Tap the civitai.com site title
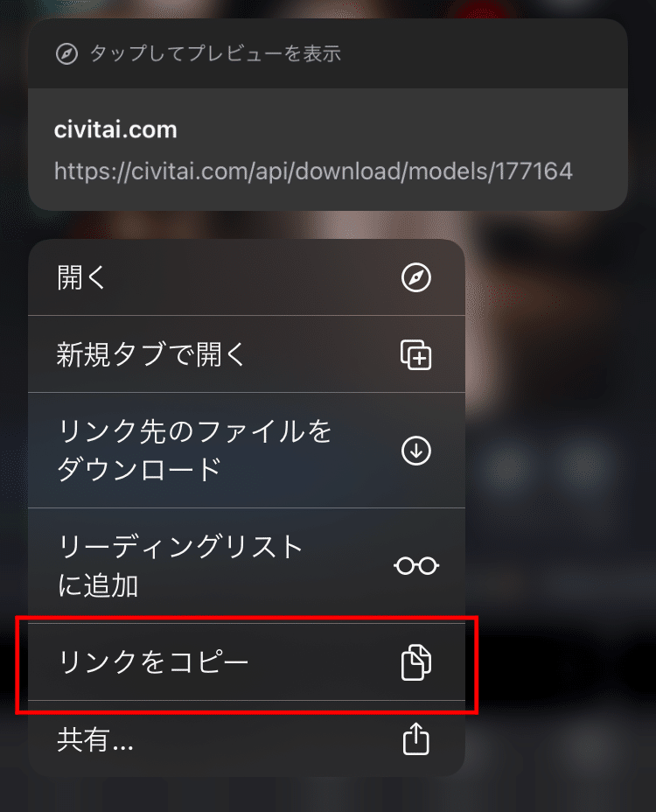The width and height of the screenshot is (656, 812). 115,129
